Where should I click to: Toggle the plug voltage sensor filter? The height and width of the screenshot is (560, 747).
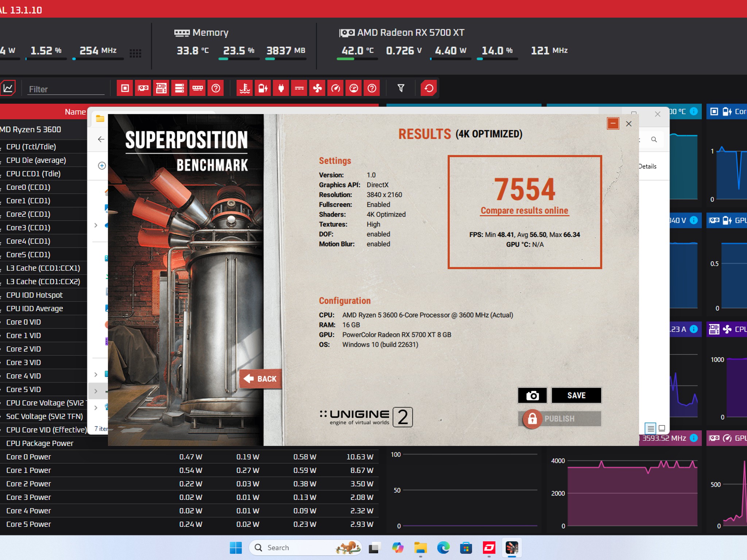(281, 88)
